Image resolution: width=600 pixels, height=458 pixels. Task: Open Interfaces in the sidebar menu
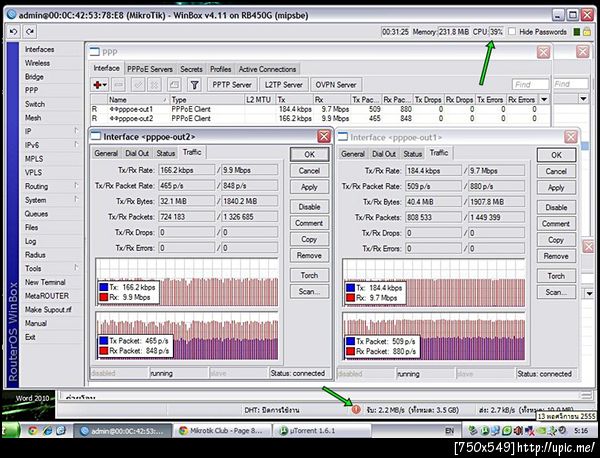pyautogui.click(x=40, y=49)
